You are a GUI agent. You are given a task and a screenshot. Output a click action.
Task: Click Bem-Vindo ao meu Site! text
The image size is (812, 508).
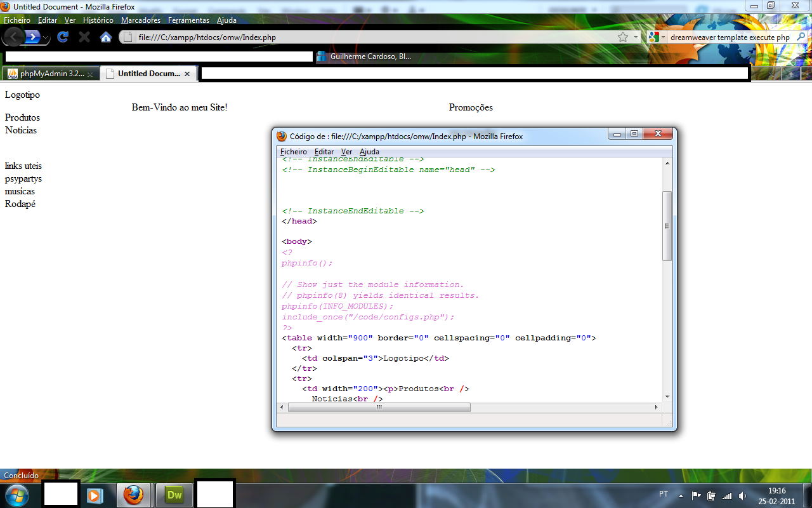(x=180, y=107)
